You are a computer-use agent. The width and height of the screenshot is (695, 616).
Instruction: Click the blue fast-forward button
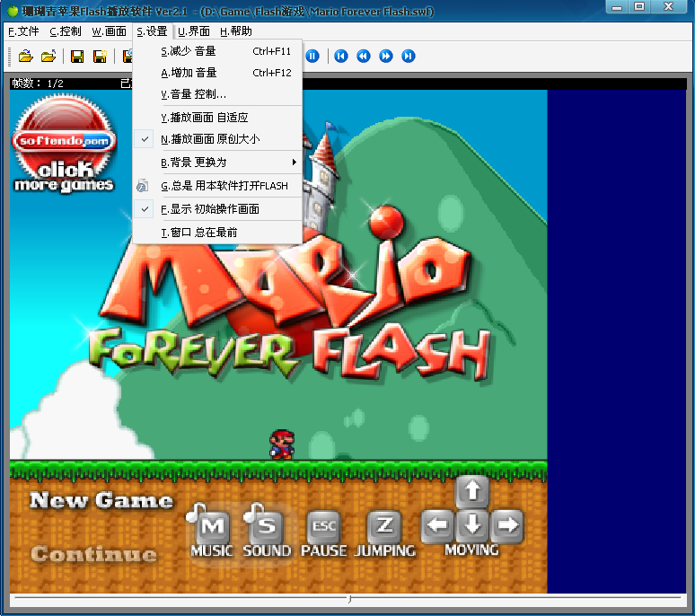[x=386, y=57]
